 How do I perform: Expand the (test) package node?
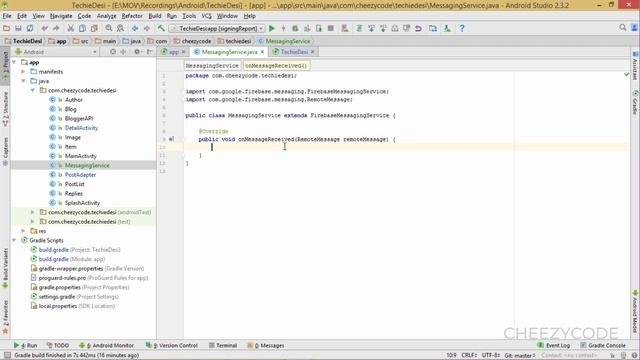tap(33, 222)
